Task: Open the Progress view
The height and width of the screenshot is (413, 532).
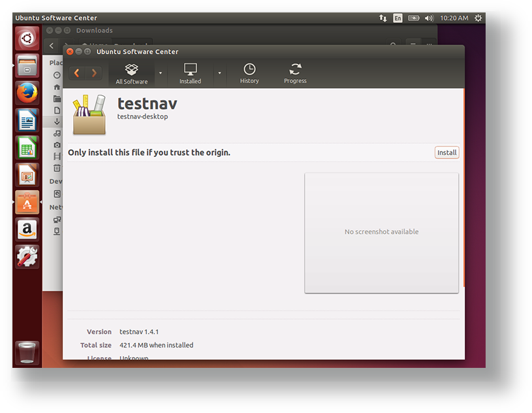Action: tap(295, 74)
